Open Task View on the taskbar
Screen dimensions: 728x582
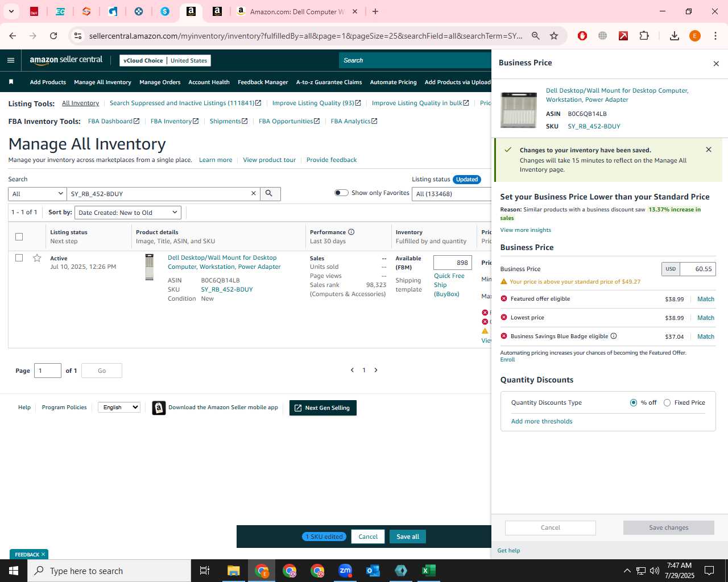tap(205, 571)
